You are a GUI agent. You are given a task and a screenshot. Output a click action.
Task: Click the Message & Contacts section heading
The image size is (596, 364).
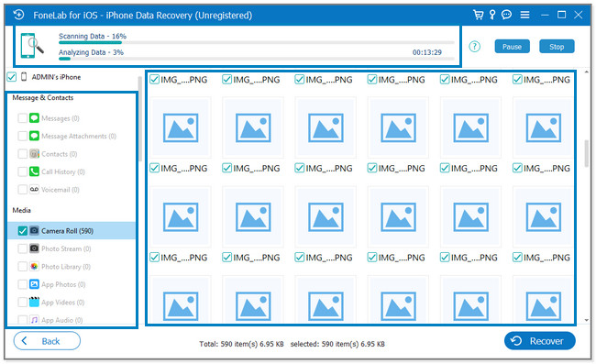click(x=43, y=98)
